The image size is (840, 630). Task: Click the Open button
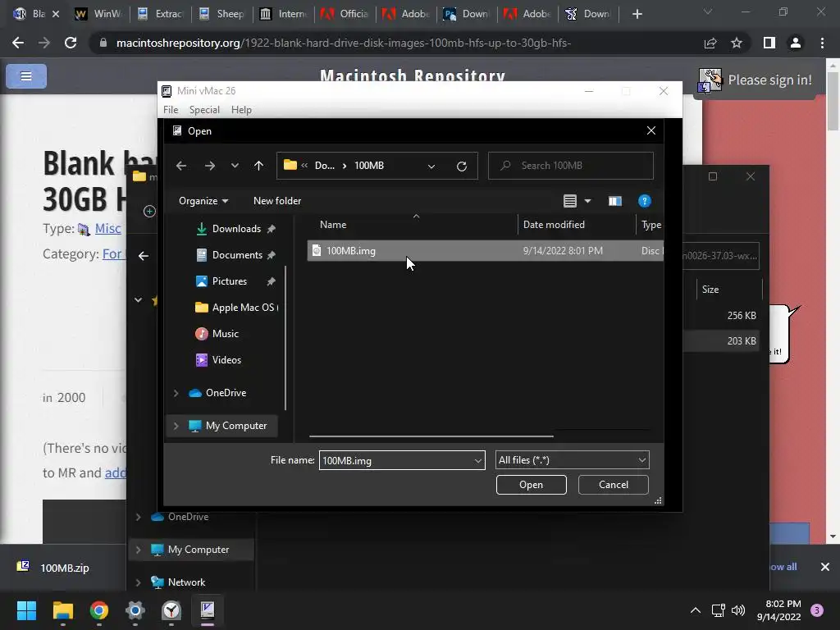531,485
